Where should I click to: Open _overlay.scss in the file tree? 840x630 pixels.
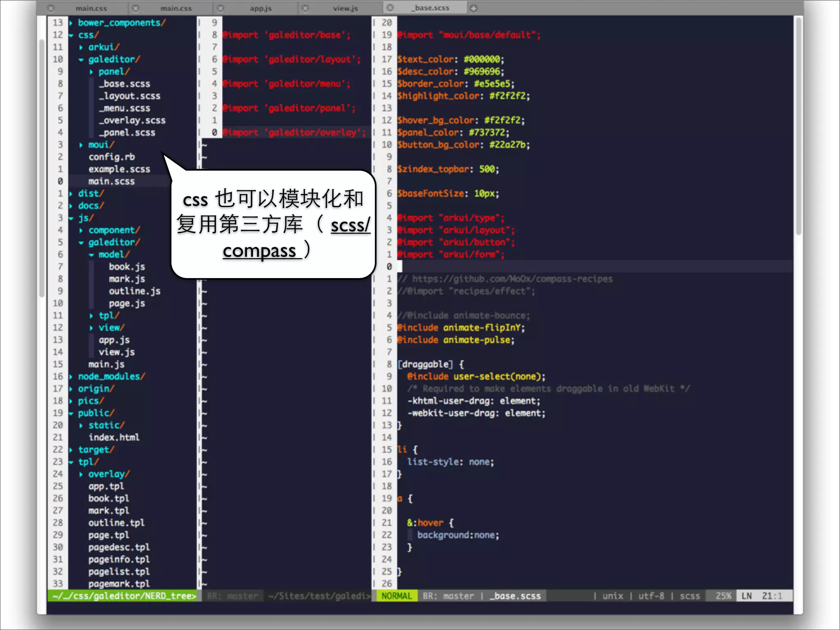coord(132,121)
